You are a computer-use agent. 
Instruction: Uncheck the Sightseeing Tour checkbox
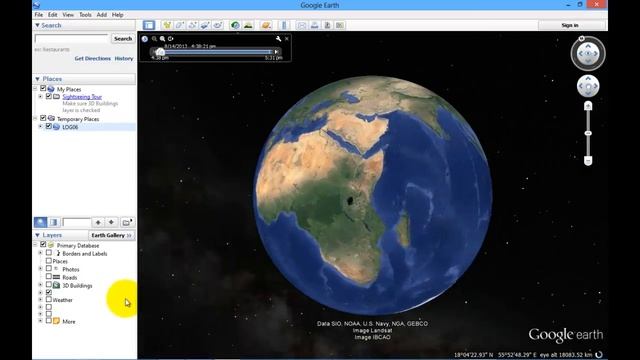[49, 96]
